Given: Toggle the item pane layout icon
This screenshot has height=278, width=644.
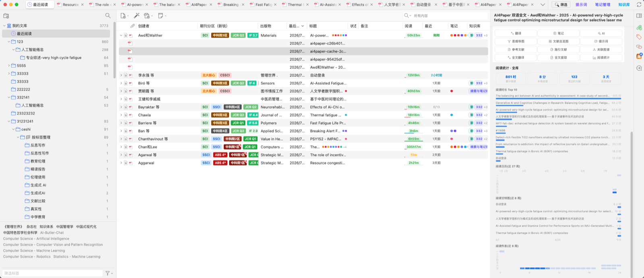Looking at the screenshot, I should point(639,16).
